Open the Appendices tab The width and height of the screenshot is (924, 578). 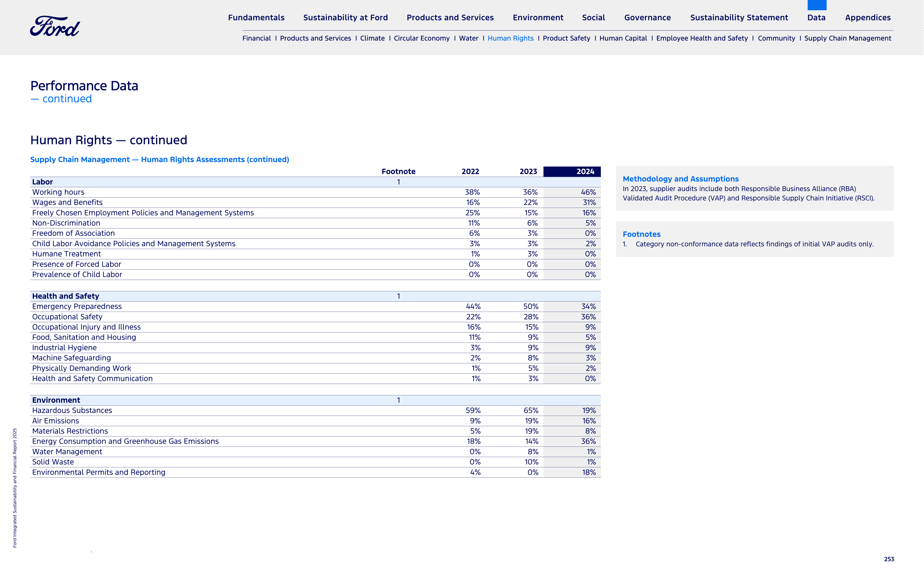(x=868, y=18)
